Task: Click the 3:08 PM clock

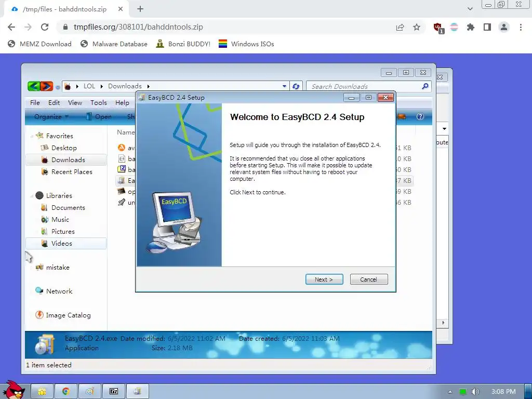Action: click(503, 392)
